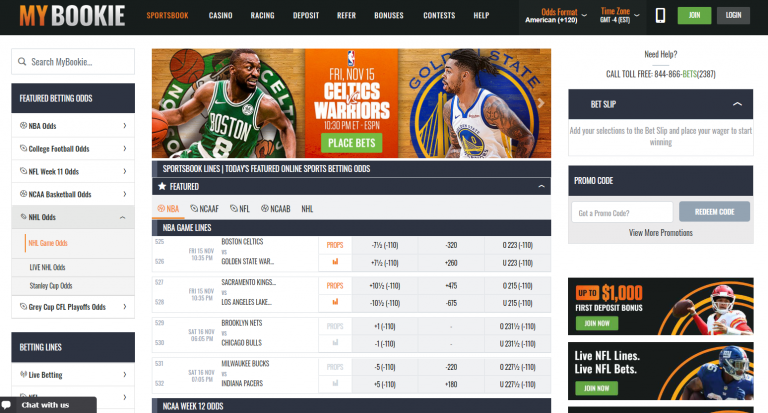The height and width of the screenshot is (413, 768).
Task: Select the NBA featured tab
Action: [x=168, y=209]
